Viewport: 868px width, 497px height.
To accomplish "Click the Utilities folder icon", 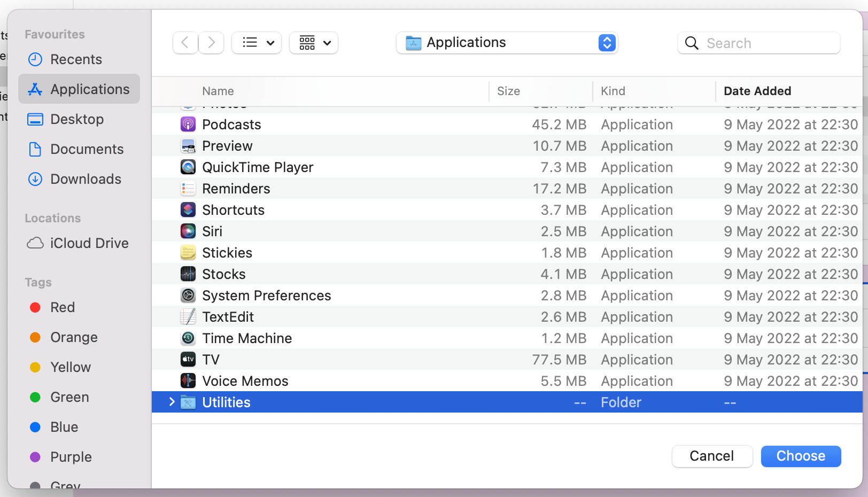I will pyautogui.click(x=188, y=402).
